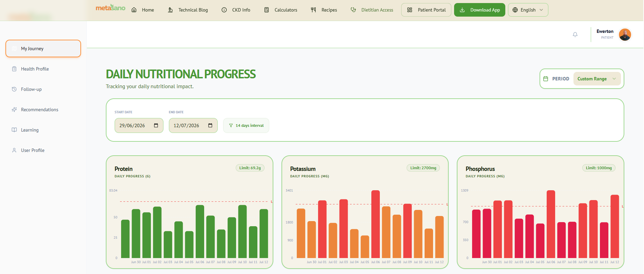Open the Home page
The height and width of the screenshot is (274, 644).
(143, 10)
